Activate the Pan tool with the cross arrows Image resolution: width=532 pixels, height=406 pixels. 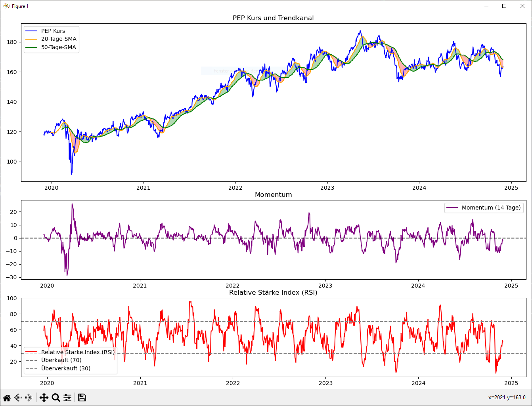[x=44, y=398]
